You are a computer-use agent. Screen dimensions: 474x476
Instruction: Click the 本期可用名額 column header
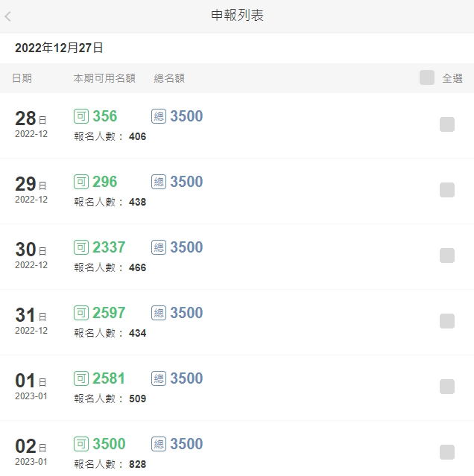tap(104, 78)
